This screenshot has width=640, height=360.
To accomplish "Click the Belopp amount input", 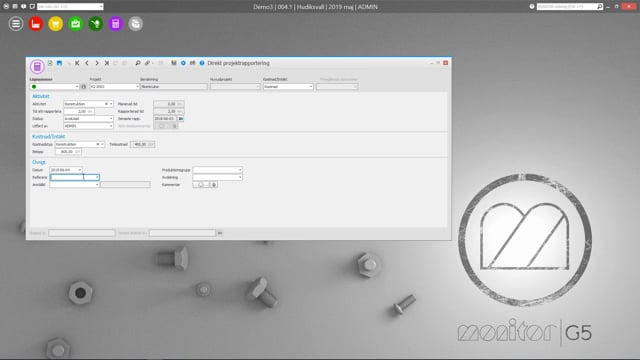I will pos(68,152).
